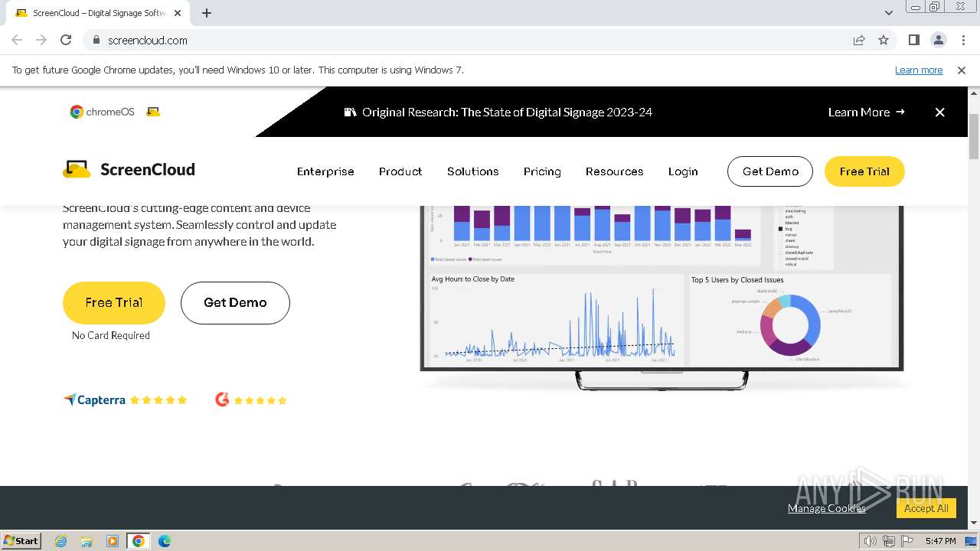980x551 pixels.
Task: Open the Chrome profile avatar icon
Action: 938,41
